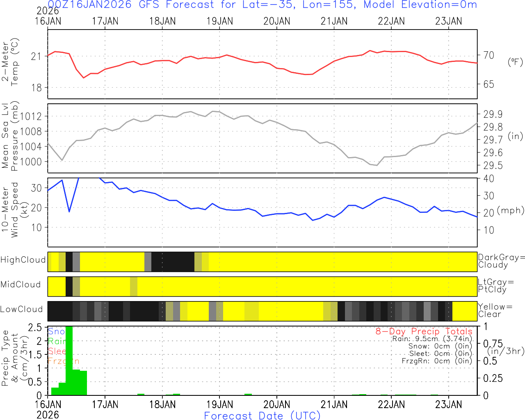Click the Yellow=Clear legend entry
The height and width of the screenshot is (420, 525).
tap(495, 310)
